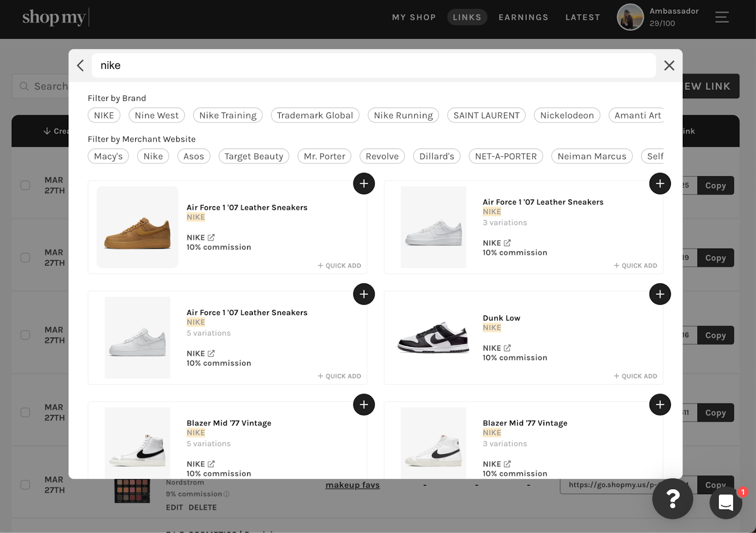Add the 3 variations Air Force 1 with plus icon

(x=660, y=183)
